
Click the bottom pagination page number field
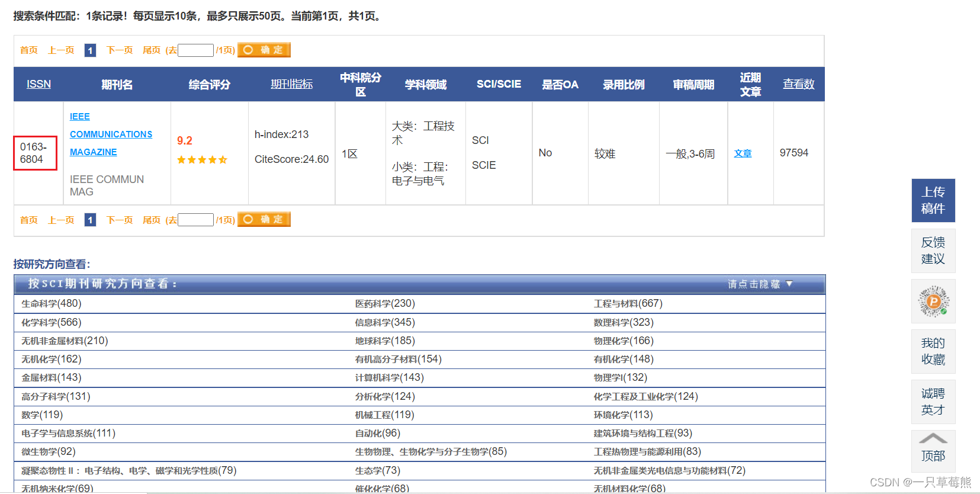coord(195,220)
